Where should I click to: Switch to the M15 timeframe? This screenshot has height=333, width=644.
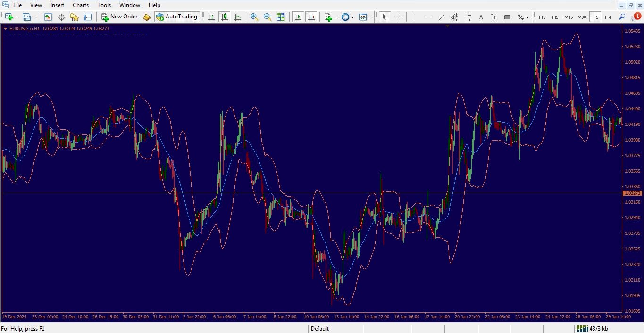(568, 17)
